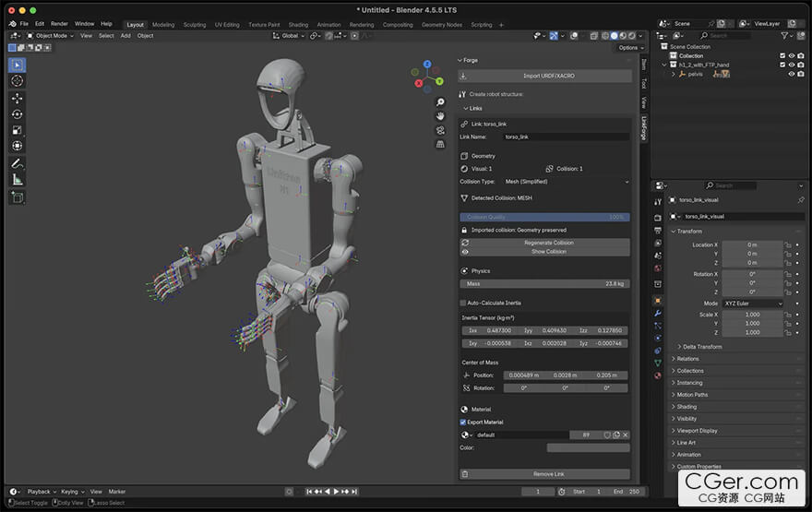
Task: Switch to the Sculpting workspace tab
Action: [x=194, y=25]
